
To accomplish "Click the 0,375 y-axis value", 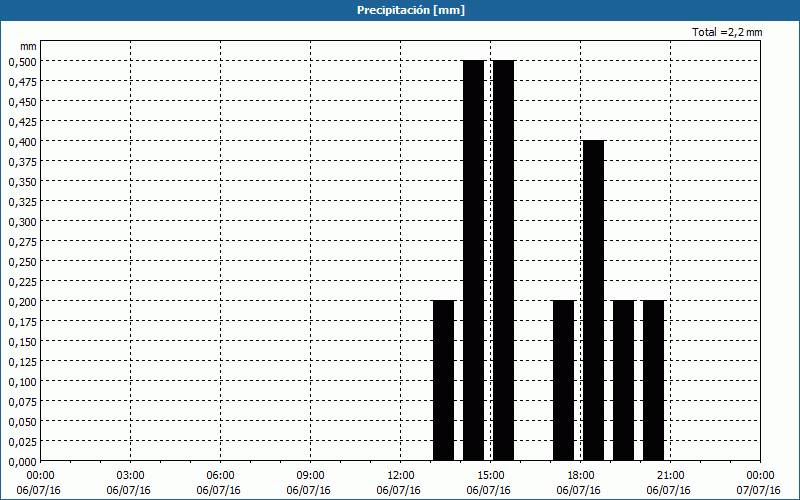I will tap(22, 161).
